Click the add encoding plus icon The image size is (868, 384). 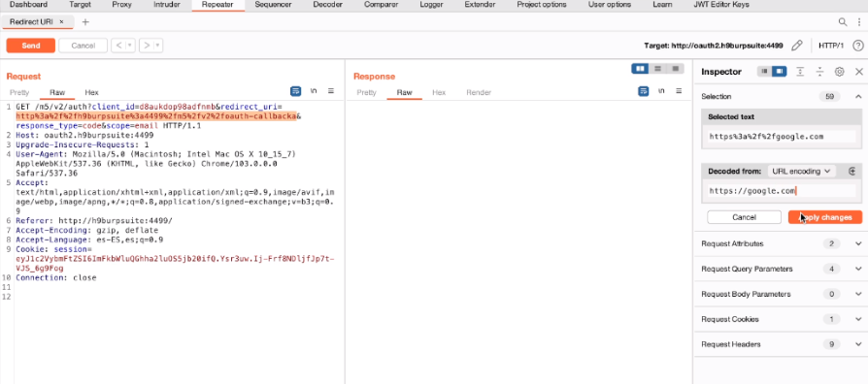pos(852,172)
